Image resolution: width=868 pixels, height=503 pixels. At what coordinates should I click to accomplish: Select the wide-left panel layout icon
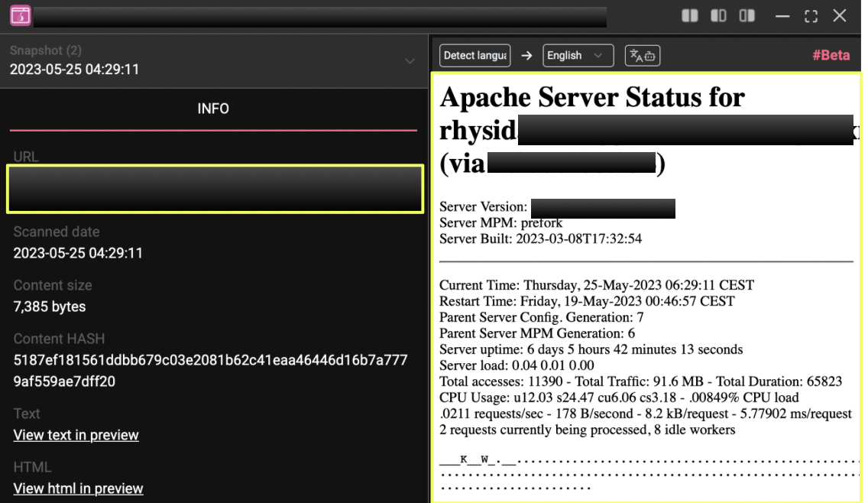point(718,15)
